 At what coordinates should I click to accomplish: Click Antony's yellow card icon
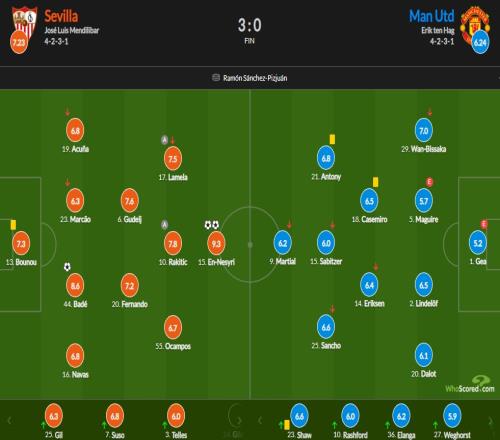click(332, 139)
